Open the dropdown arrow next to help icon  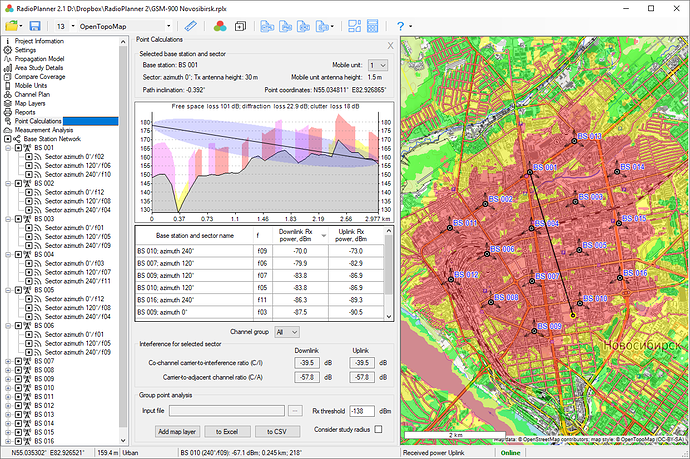(x=411, y=26)
